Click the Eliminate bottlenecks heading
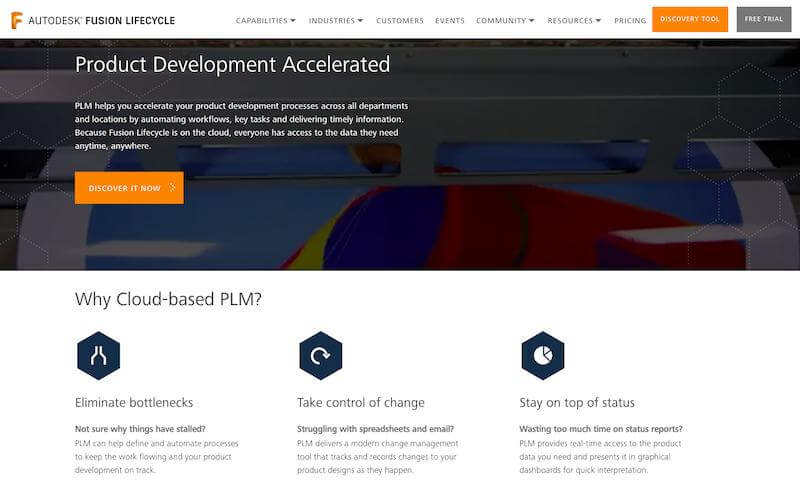The image size is (800, 499). pos(134,403)
